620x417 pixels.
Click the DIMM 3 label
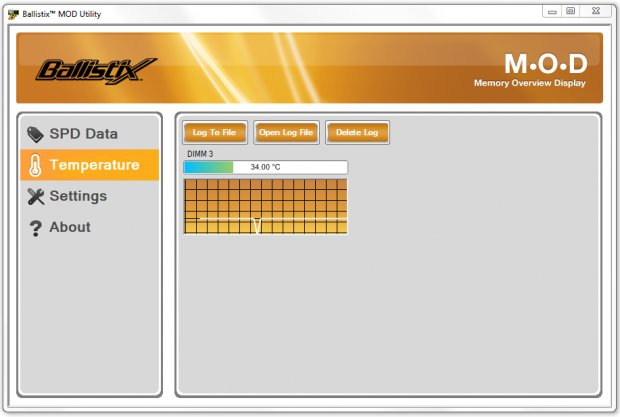pyautogui.click(x=200, y=153)
